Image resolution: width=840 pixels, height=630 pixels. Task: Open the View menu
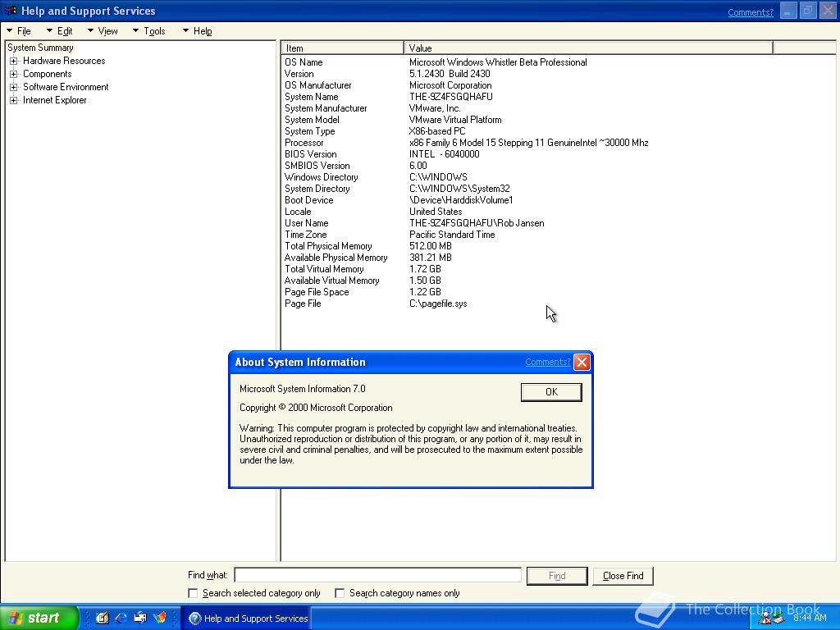point(103,31)
